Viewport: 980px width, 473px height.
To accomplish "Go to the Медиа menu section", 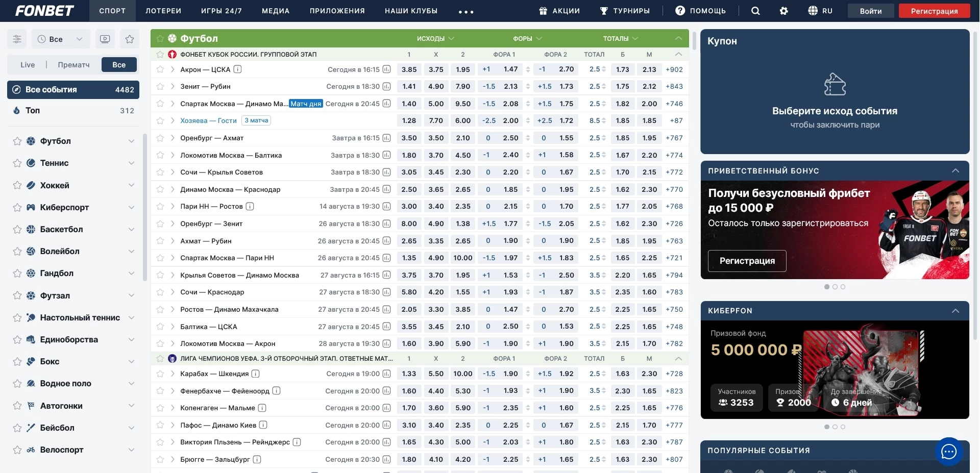I will [276, 11].
